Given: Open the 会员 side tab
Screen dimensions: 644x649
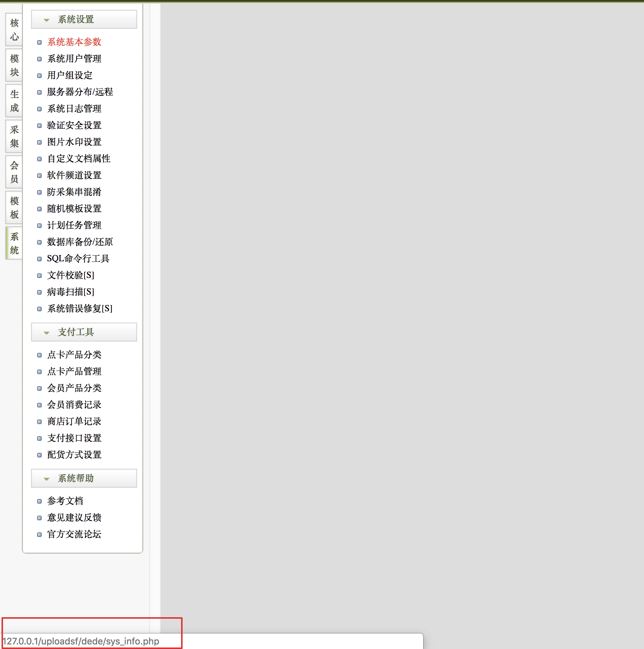Looking at the screenshot, I should (14, 172).
